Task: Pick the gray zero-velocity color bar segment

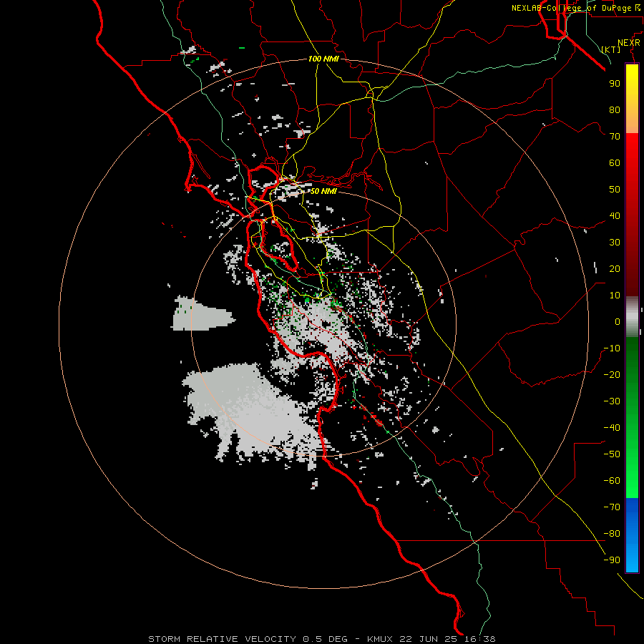Action: 632,316
